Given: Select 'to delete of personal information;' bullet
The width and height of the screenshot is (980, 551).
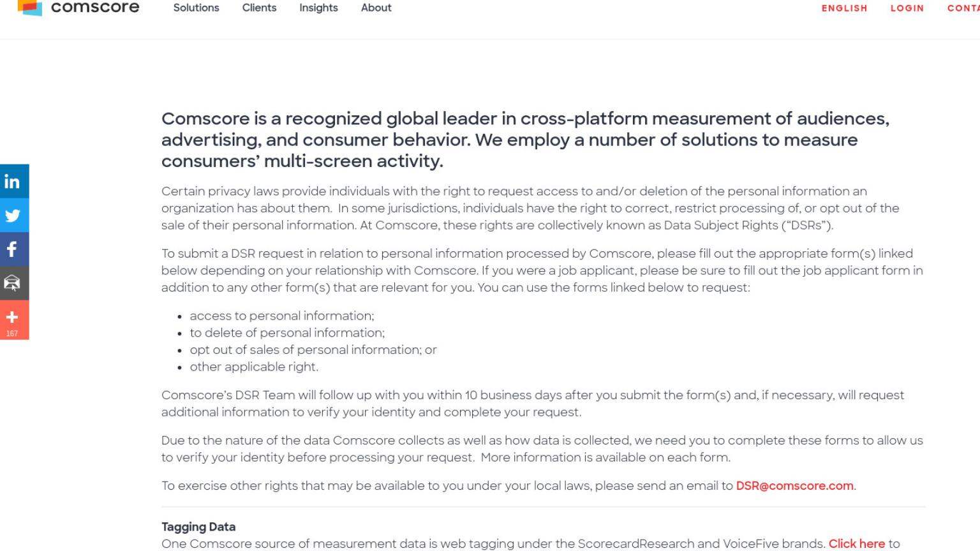Looking at the screenshot, I should click(x=287, y=333).
